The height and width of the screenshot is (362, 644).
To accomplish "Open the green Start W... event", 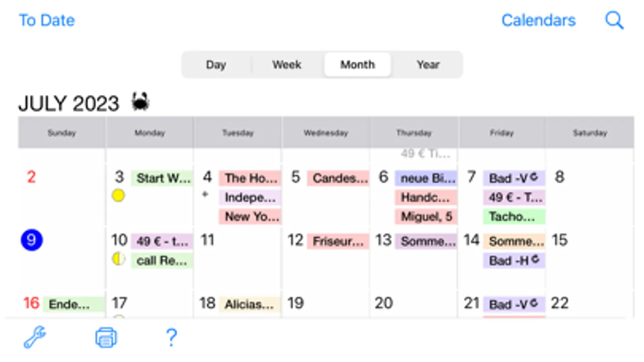I will [x=162, y=178].
